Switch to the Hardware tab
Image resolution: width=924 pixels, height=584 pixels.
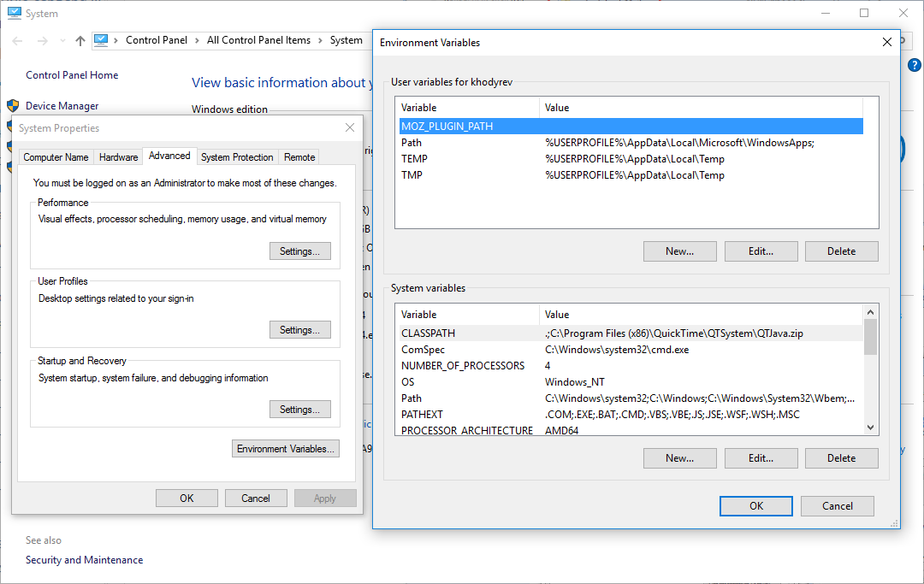tap(118, 157)
